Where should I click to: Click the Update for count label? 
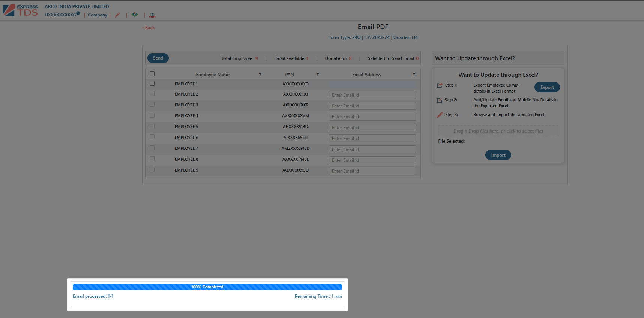coord(338,58)
